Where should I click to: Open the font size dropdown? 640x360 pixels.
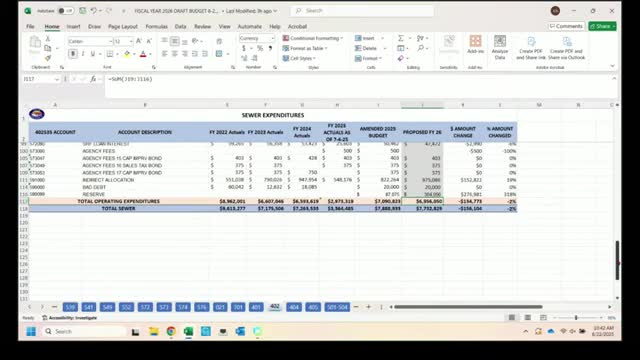(x=131, y=41)
